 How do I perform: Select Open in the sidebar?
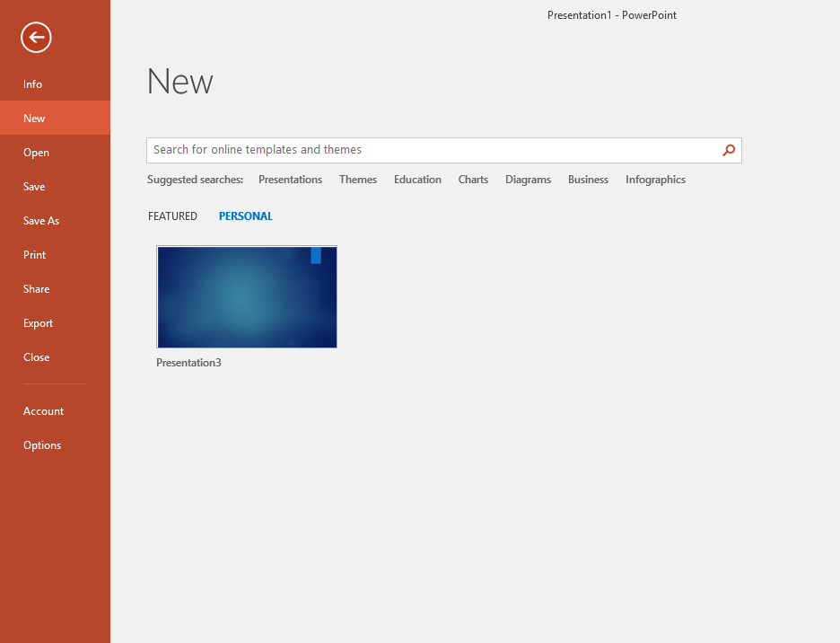point(37,153)
